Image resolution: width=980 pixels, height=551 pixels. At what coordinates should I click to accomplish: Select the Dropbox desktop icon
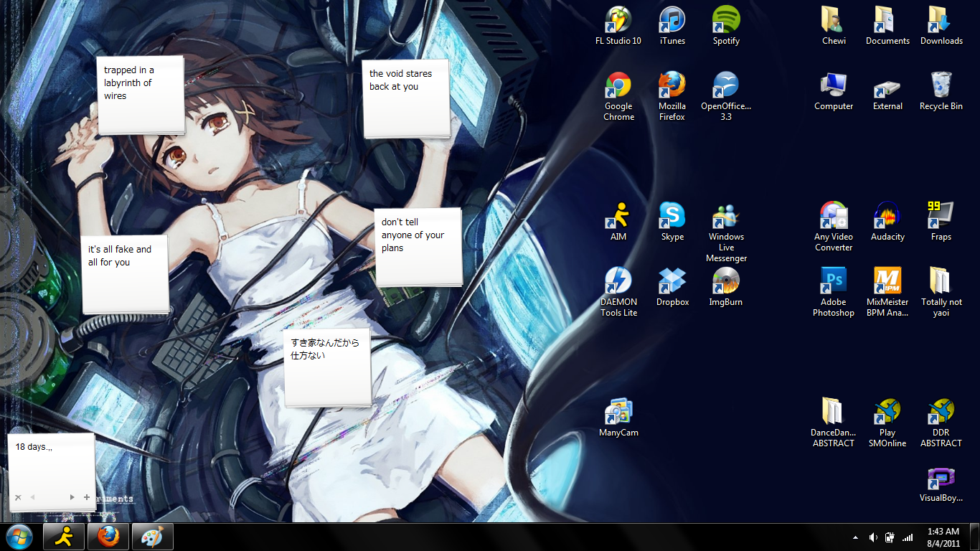click(672, 287)
